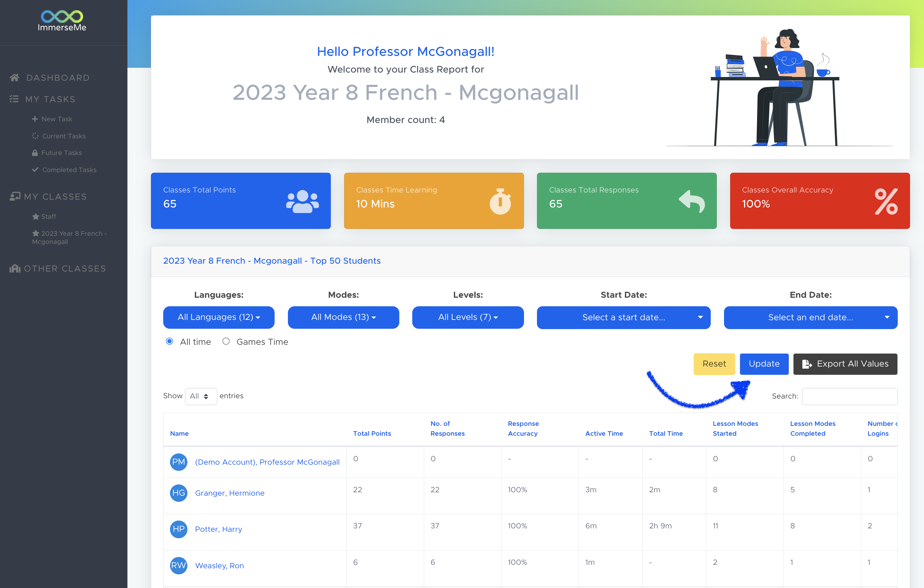Select the Games Time radio button

tap(226, 341)
